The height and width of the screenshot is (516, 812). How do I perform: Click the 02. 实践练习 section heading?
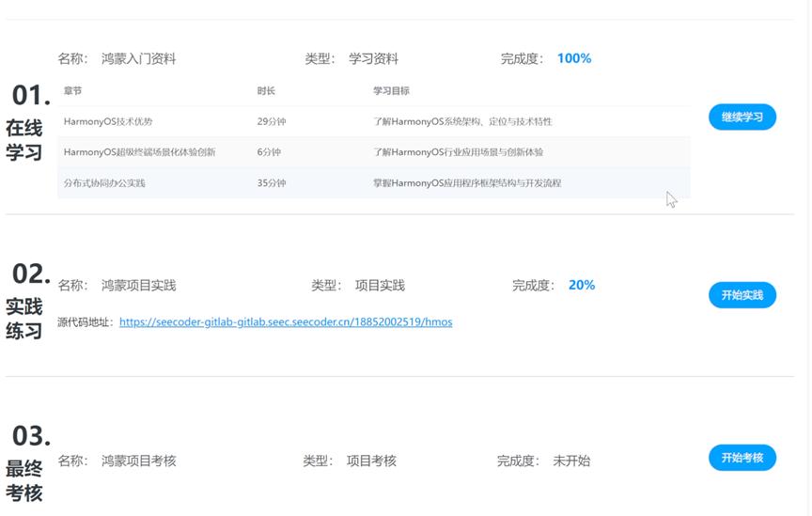tap(28, 300)
